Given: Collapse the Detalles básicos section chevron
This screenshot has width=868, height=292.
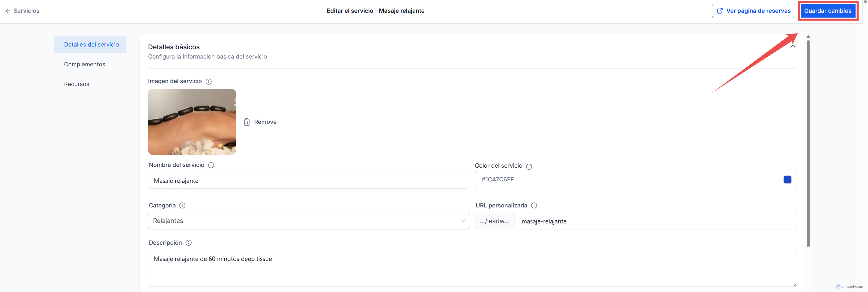Looking at the screenshot, I should 793,47.
